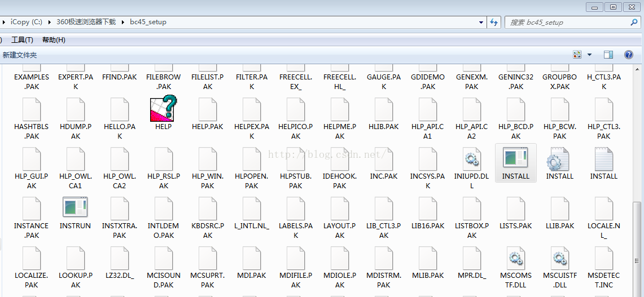Select the MDI.PAK file icon
Viewport: 644px width, 297px height.
coord(252,258)
